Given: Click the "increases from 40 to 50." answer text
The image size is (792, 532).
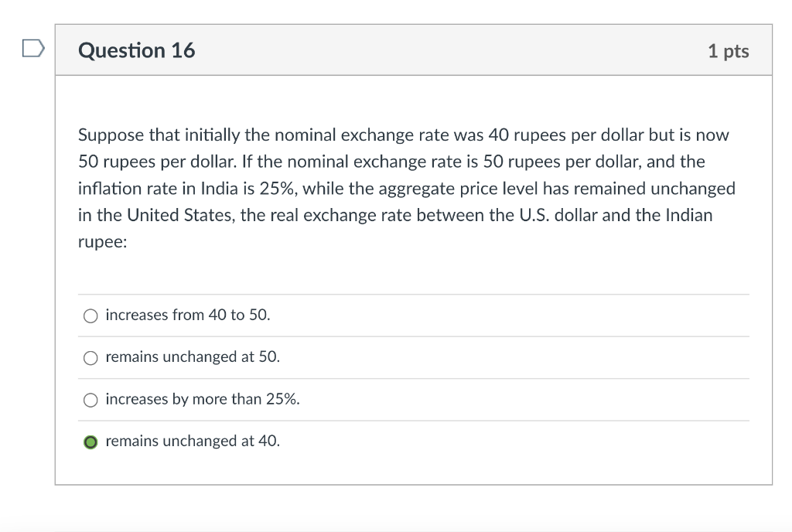Looking at the screenshot, I should pyautogui.click(x=188, y=315).
